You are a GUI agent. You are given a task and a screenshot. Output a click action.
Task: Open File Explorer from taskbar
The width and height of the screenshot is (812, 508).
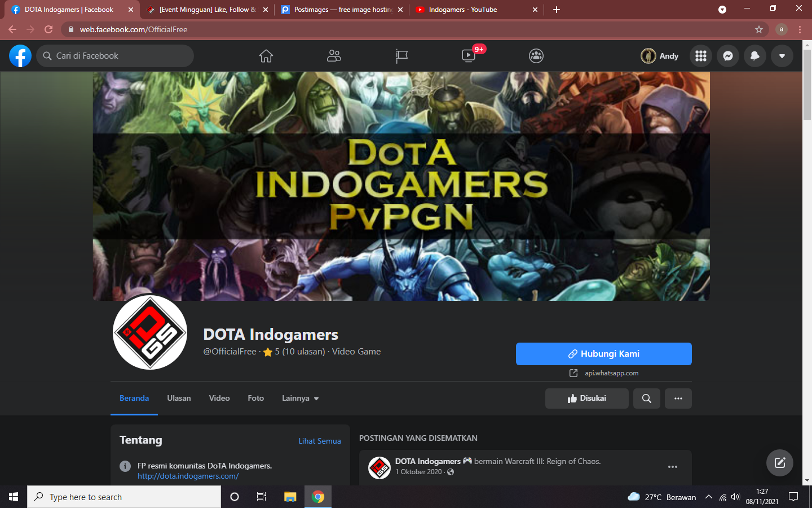[x=290, y=497]
